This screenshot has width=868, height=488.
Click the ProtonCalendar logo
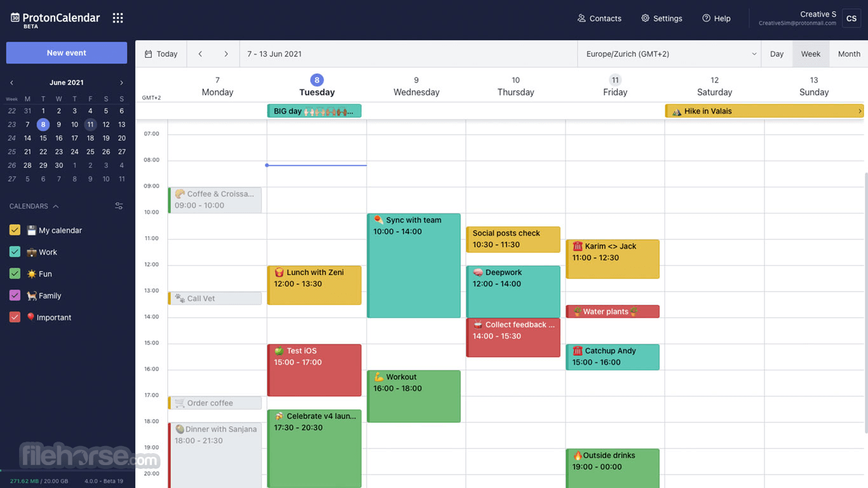55,19
